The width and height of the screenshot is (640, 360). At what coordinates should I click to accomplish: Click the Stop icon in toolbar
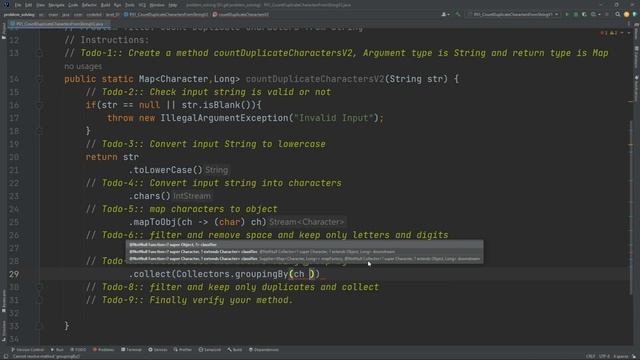607,14
